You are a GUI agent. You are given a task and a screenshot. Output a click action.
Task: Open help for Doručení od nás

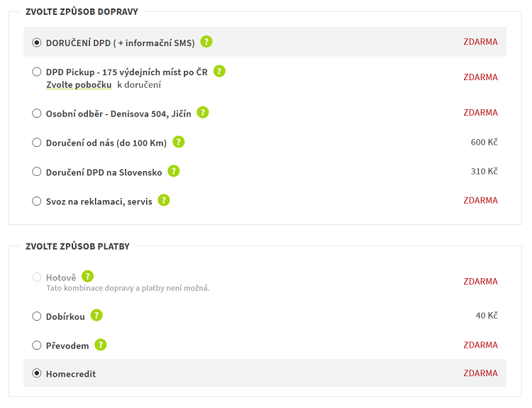pyautogui.click(x=179, y=142)
